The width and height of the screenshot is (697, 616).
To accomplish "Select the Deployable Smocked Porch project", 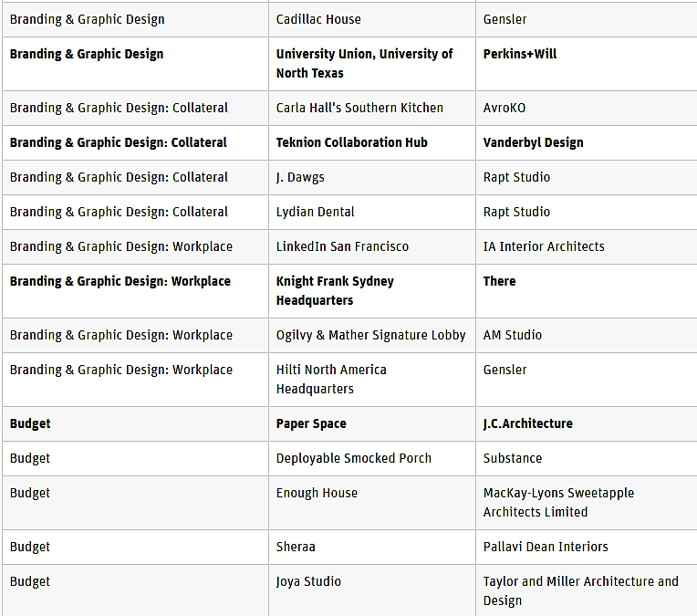I will pyautogui.click(x=353, y=458).
